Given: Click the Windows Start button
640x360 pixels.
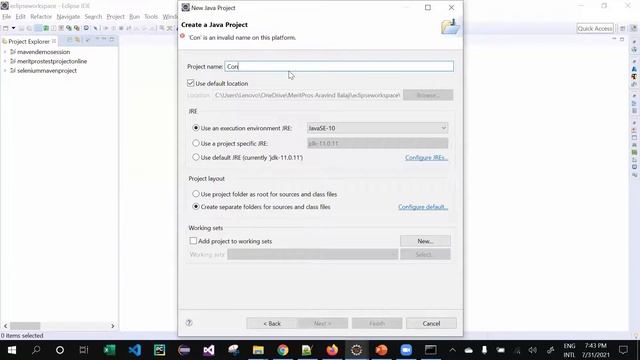Looking at the screenshot, I should (x=12, y=350).
